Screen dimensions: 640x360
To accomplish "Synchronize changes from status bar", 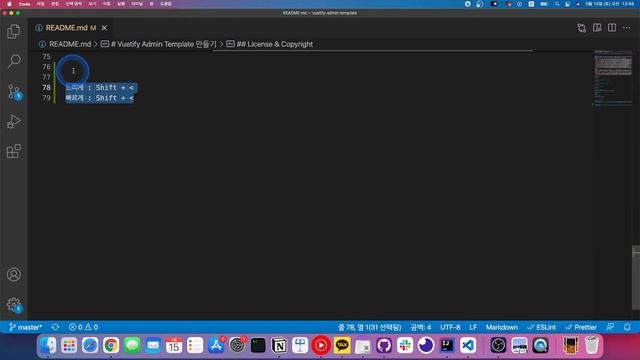I will pyautogui.click(x=55, y=327).
